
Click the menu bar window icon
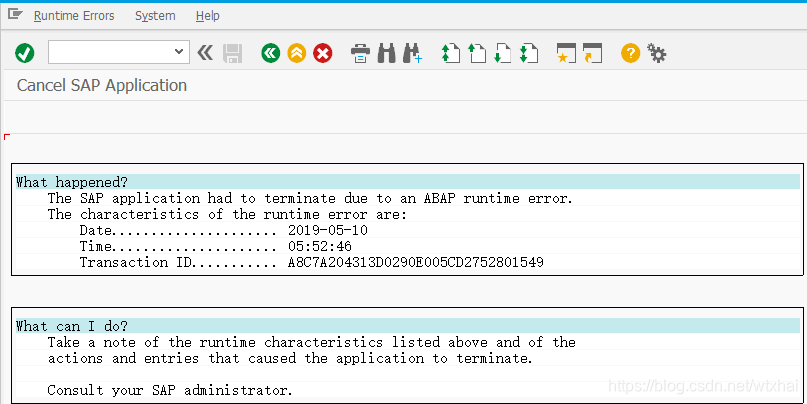(x=15, y=14)
